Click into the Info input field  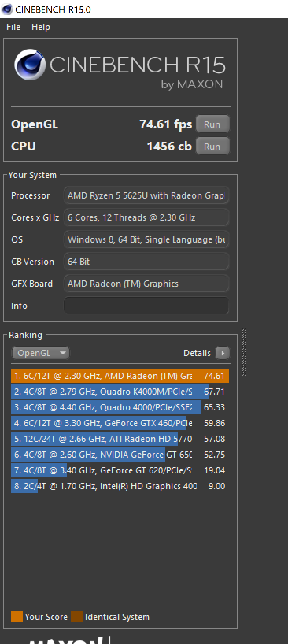click(x=146, y=306)
